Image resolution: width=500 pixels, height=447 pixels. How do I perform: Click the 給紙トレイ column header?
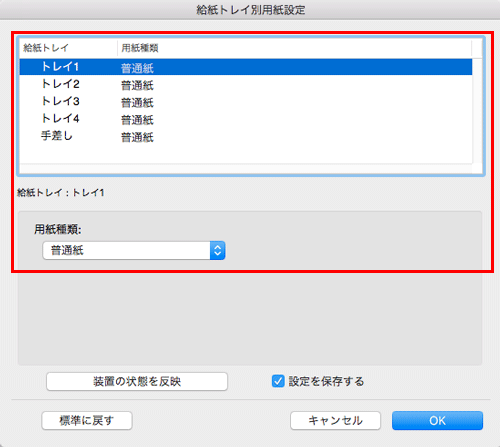click(x=68, y=48)
